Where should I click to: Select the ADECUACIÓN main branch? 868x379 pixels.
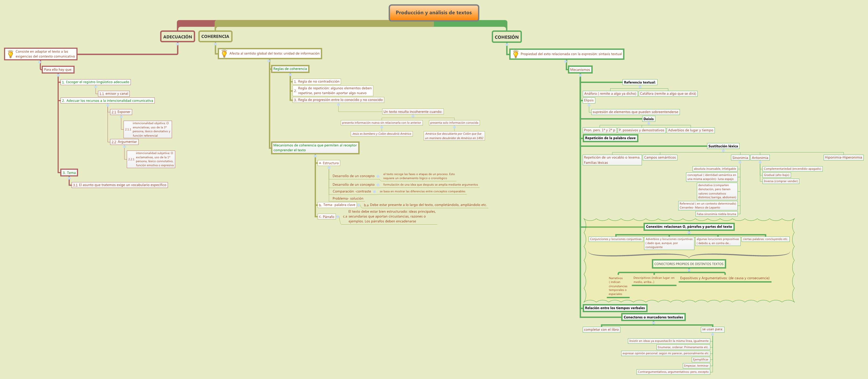pos(177,36)
